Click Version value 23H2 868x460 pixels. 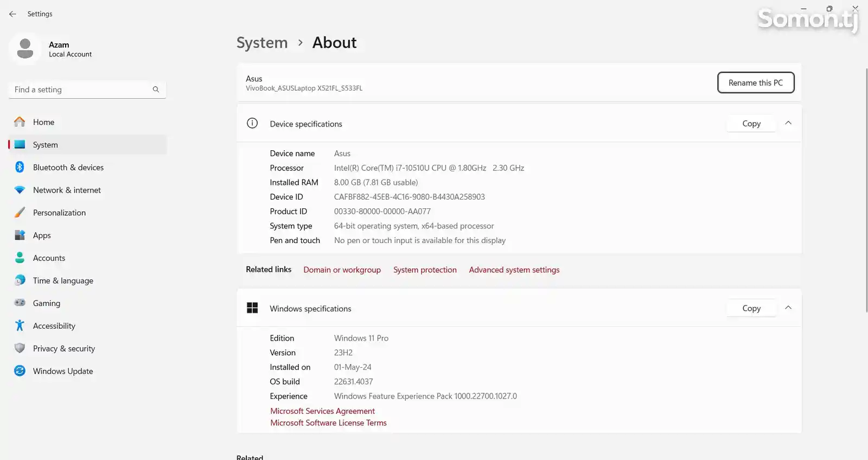click(343, 353)
